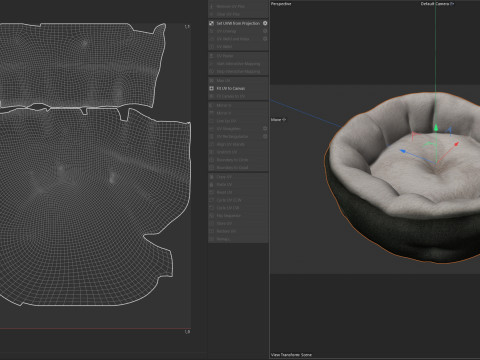
Task: Select Copy UV menu entry
Action: tap(238, 177)
